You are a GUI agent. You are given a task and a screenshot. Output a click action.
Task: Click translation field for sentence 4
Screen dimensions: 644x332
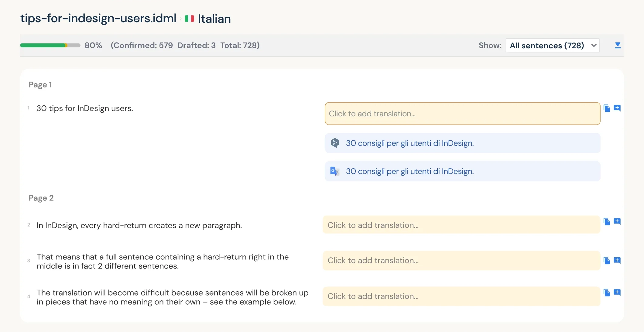(461, 296)
